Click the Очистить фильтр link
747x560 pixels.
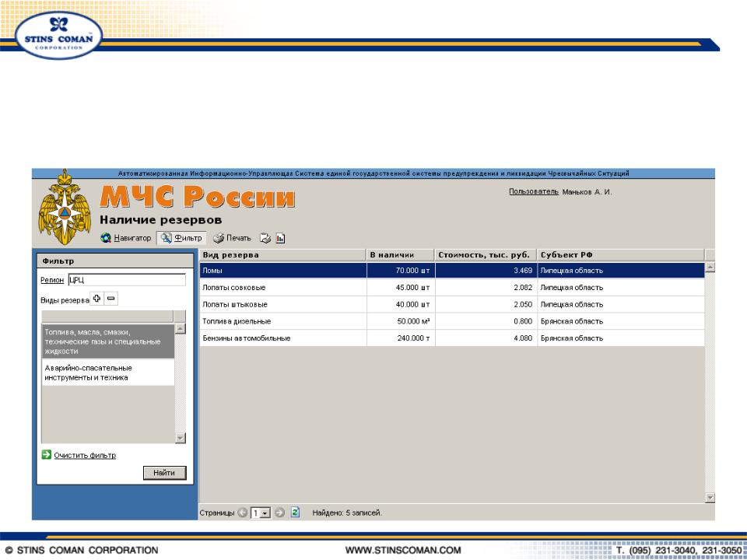tap(85, 455)
